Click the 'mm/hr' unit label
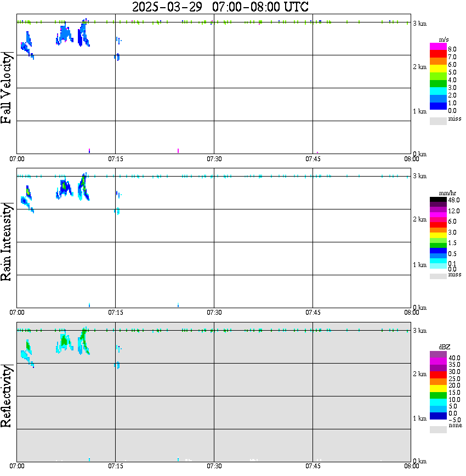This screenshot has width=466, height=476. [447, 193]
